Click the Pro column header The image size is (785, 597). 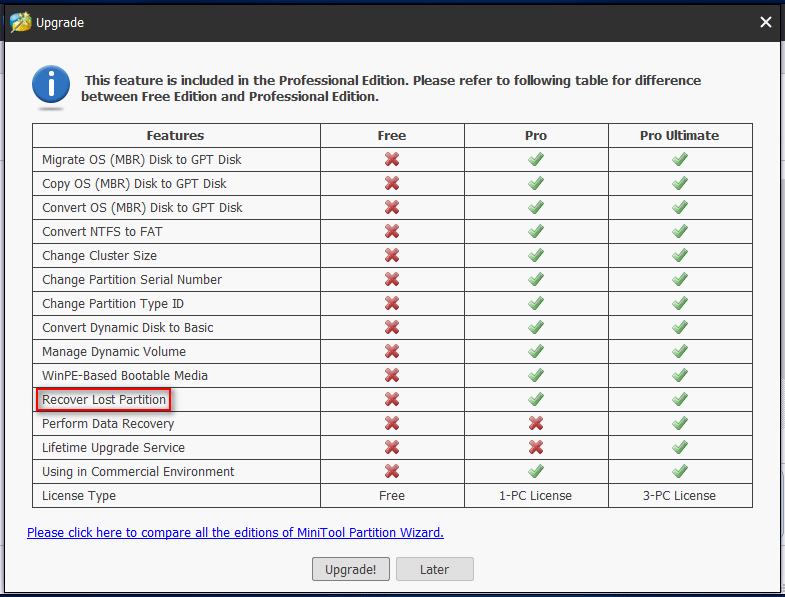[536, 135]
